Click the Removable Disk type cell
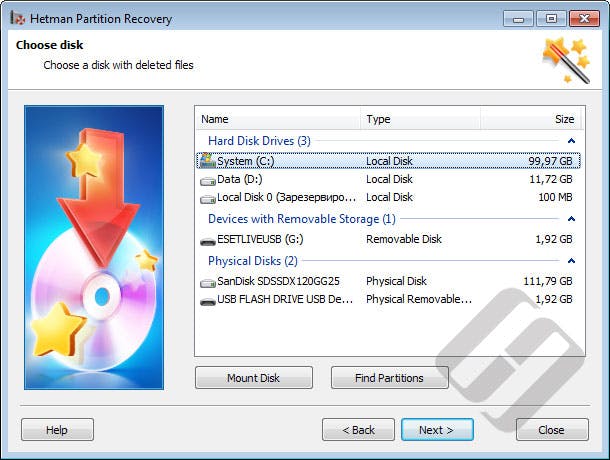This screenshot has height=460, width=610. [404, 239]
